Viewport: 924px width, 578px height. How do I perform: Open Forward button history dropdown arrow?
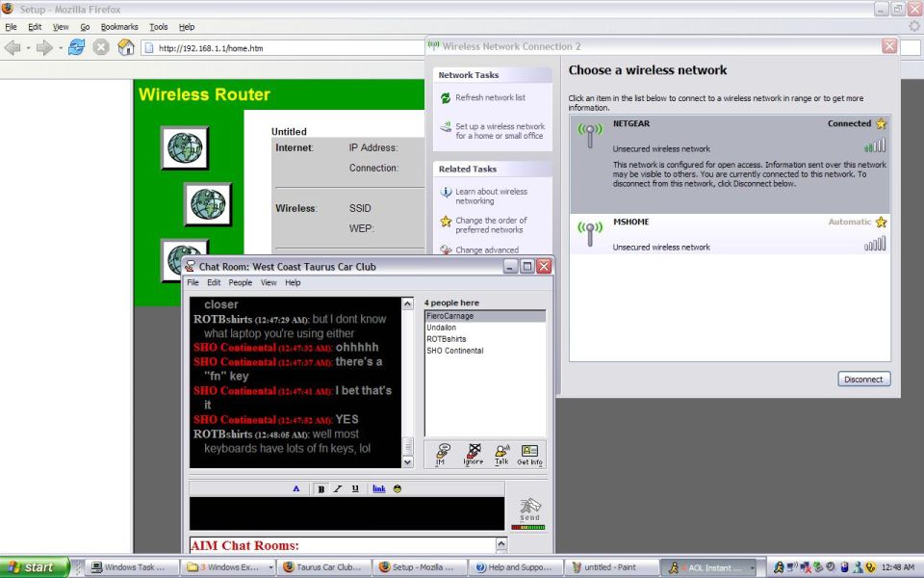click(x=60, y=48)
